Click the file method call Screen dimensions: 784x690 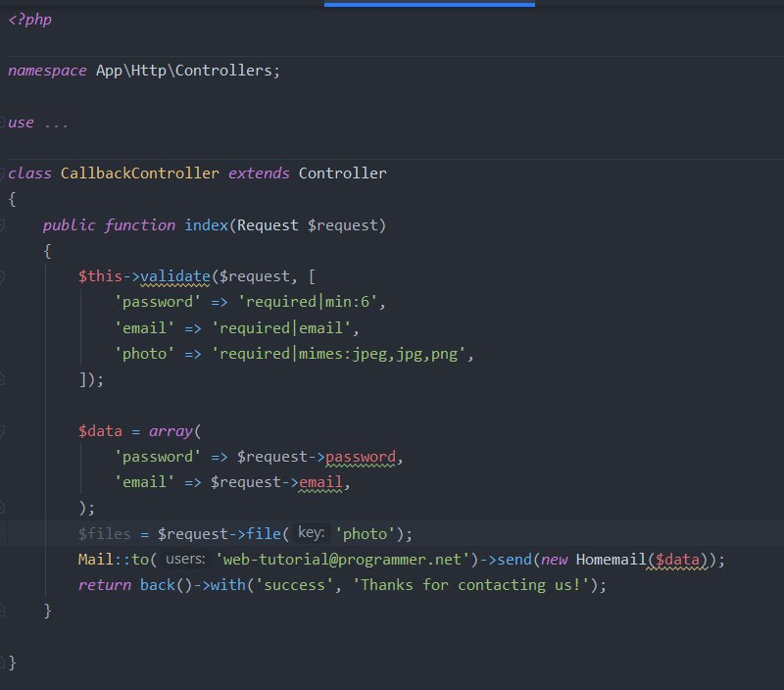pyautogui.click(x=264, y=534)
